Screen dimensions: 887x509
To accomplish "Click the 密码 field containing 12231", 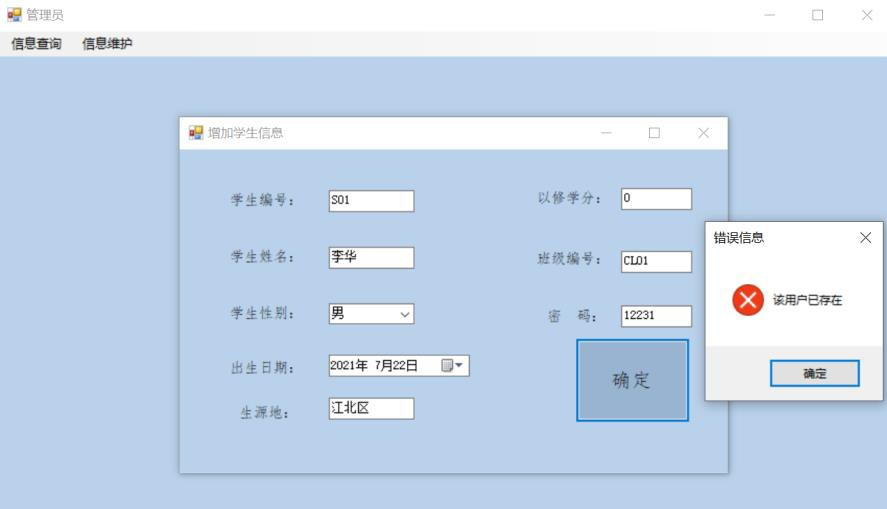I will 656,316.
